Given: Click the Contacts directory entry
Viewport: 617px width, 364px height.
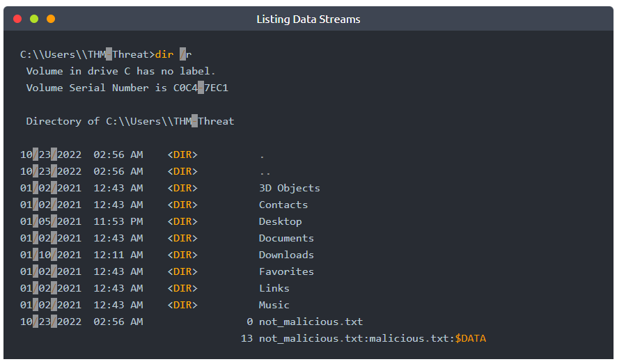Looking at the screenshot, I should [x=283, y=205].
